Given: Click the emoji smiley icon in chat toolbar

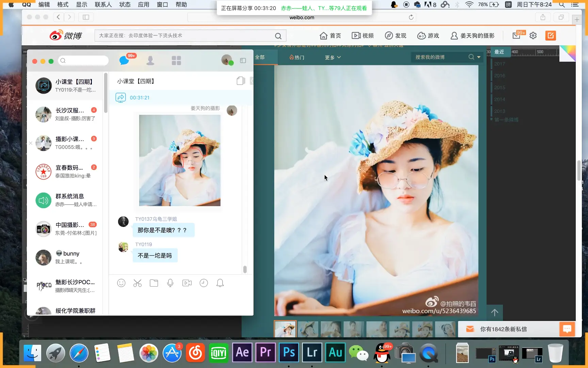Looking at the screenshot, I should [121, 283].
